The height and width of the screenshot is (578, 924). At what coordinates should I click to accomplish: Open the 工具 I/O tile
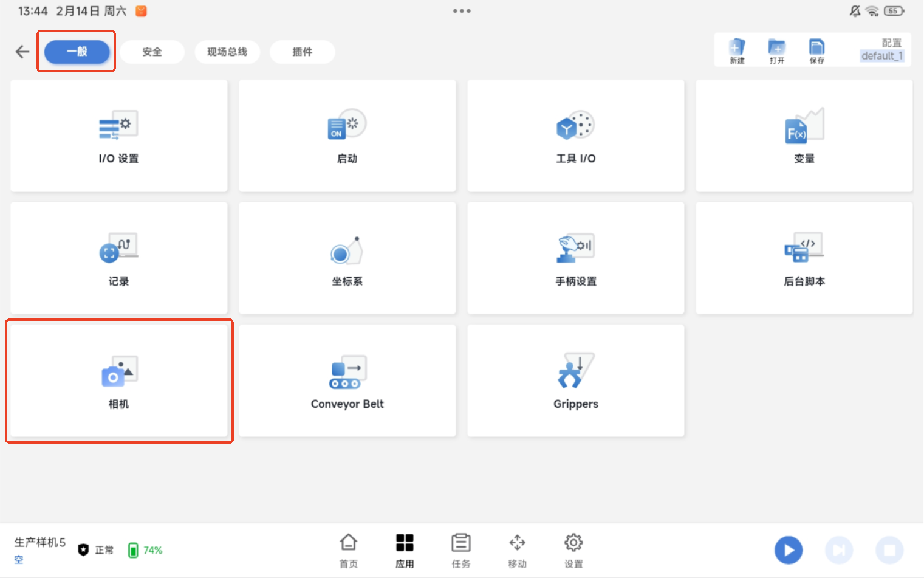click(x=576, y=136)
